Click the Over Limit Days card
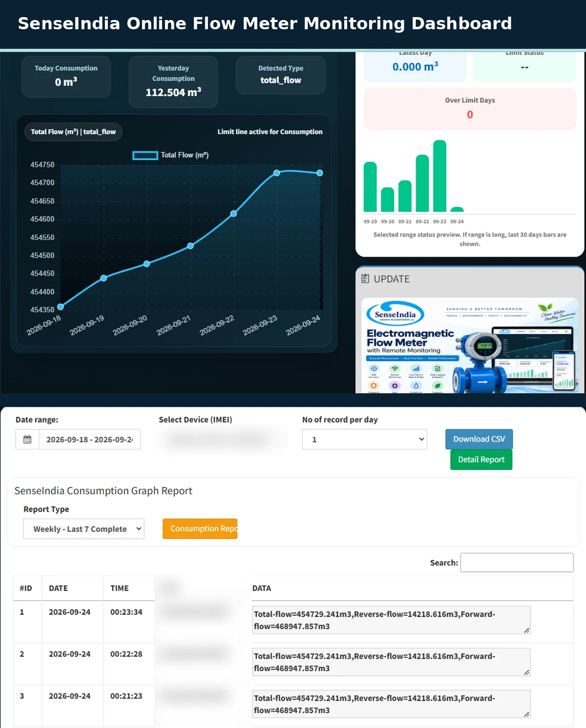Image resolution: width=586 pixels, height=728 pixels. pyautogui.click(x=470, y=109)
